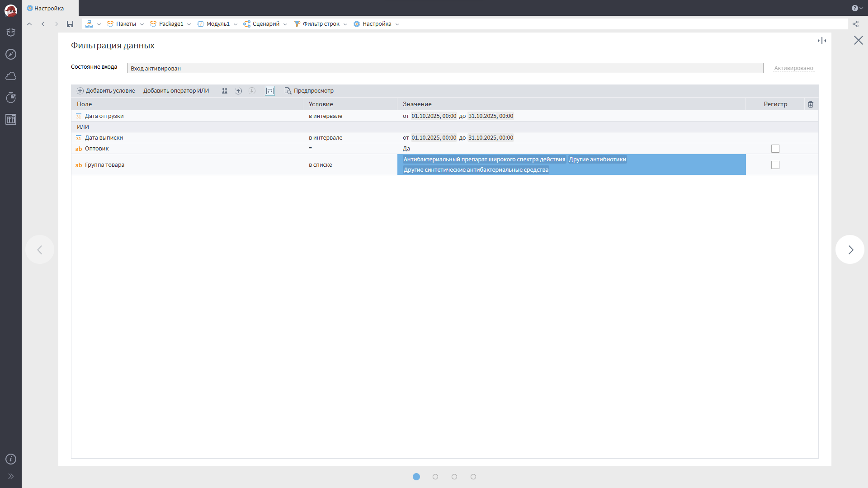Click the trash icon in table header
This screenshot has height=488, width=868.
pyautogui.click(x=811, y=104)
